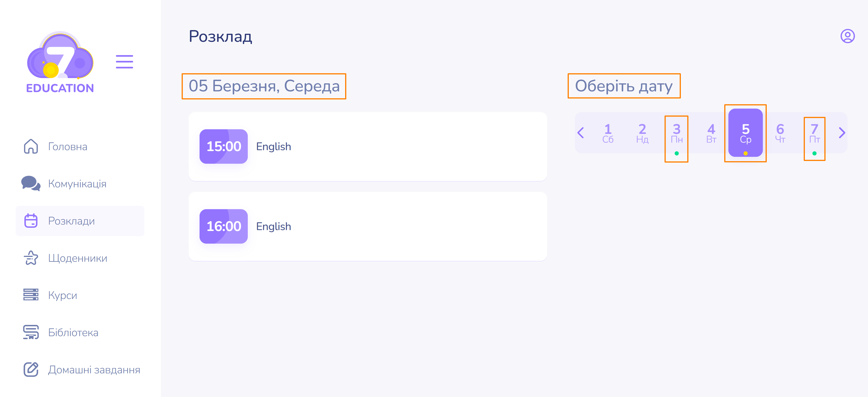
Task: Open the 15:00 English lesson card
Action: tap(368, 146)
